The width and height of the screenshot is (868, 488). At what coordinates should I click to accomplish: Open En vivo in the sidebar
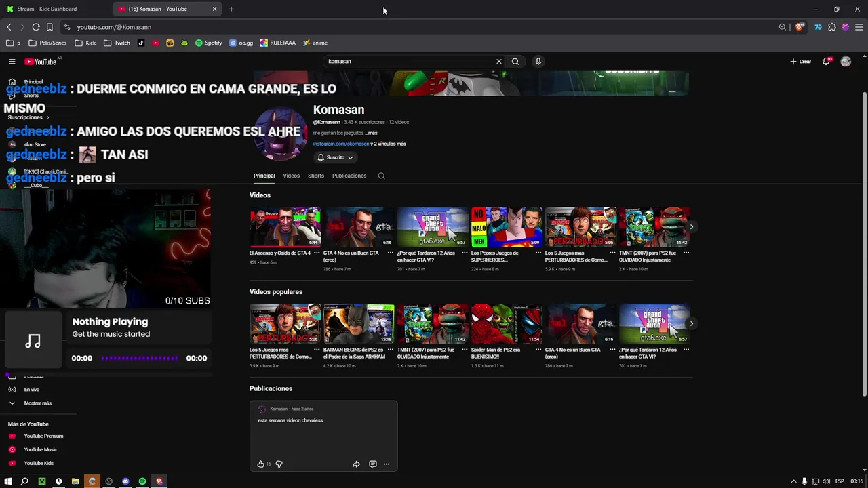coord(32,390)
